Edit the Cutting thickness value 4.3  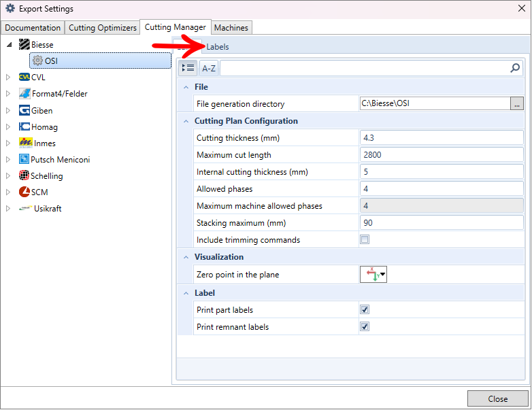[442, 137]
